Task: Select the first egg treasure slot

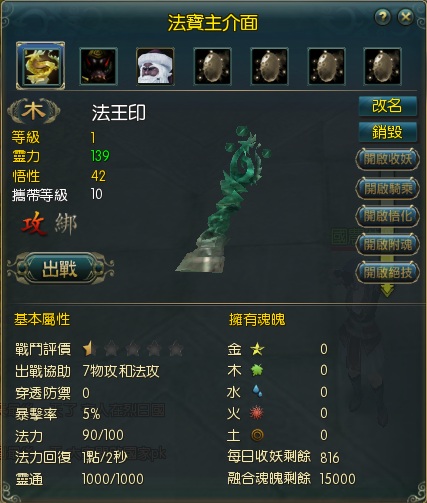Action: [x=212, y=66]
